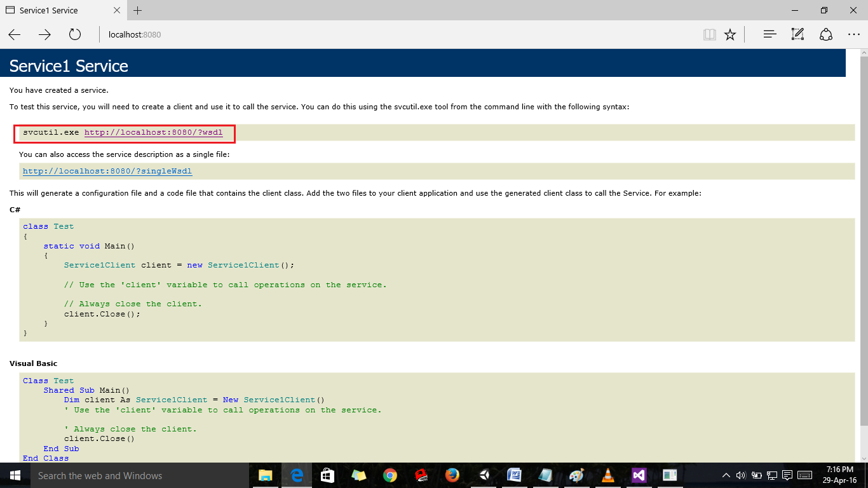This screenshot has width=868, height=488.
Task: Open the Share panel in Edge
Action: [x=826, y=34]
